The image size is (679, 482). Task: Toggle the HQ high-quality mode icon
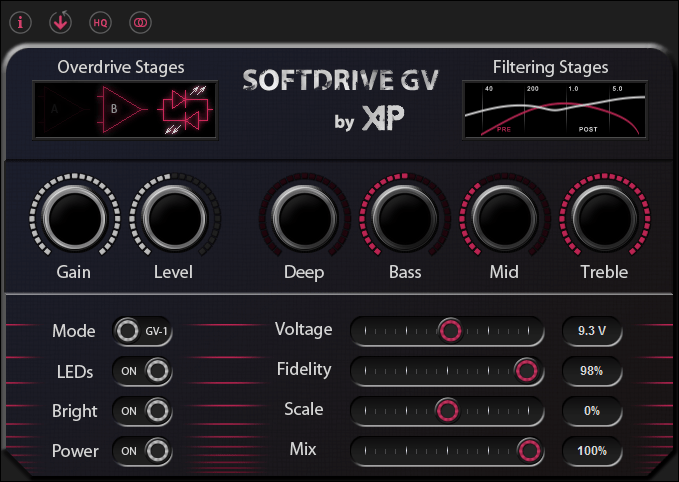99,21
